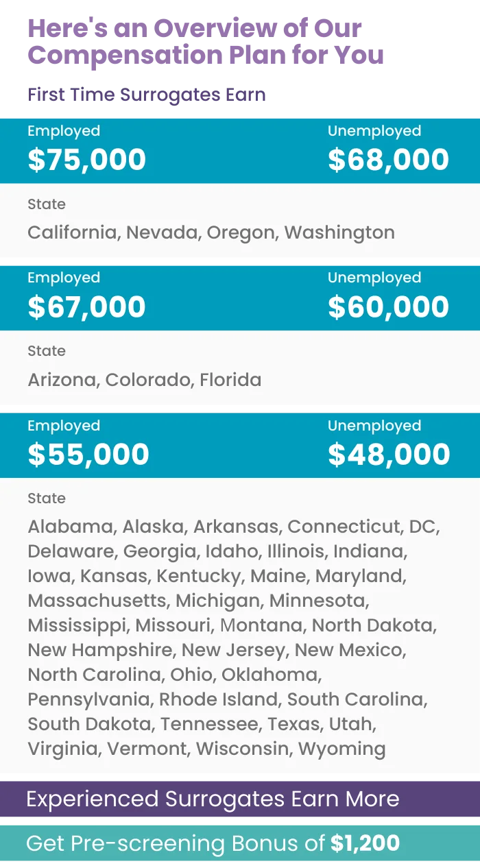Select the $68,000 unemployed amount
The height and width of the screenshot is (868, 480).
click(388, 160)
